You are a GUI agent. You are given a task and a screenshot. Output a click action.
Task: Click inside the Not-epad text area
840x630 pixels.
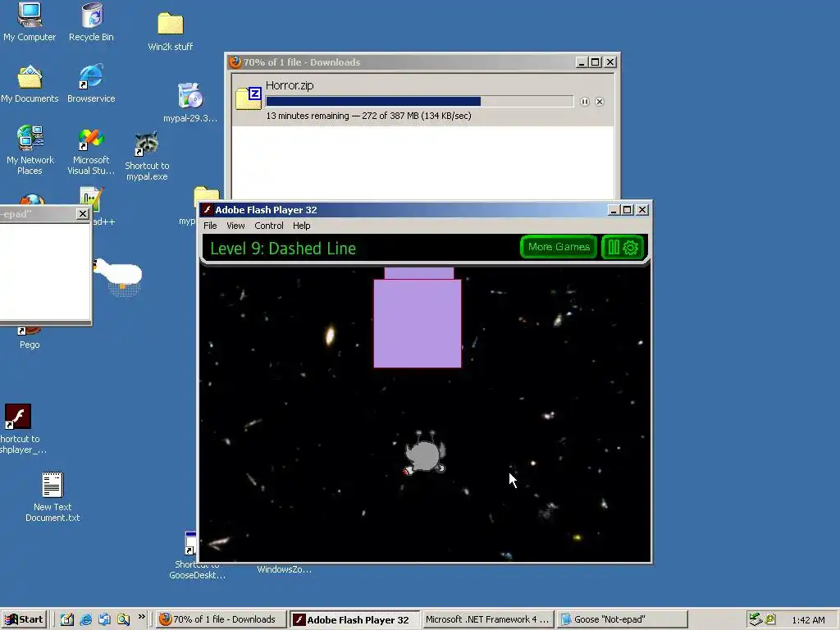pyautogui.click(x=45, y=271)
